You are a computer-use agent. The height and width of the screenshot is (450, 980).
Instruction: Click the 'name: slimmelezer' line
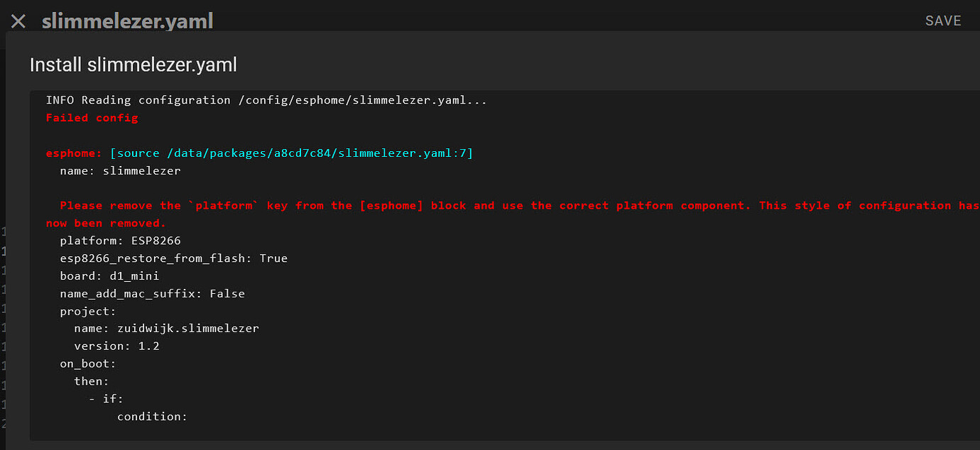[x=120, y=170]
